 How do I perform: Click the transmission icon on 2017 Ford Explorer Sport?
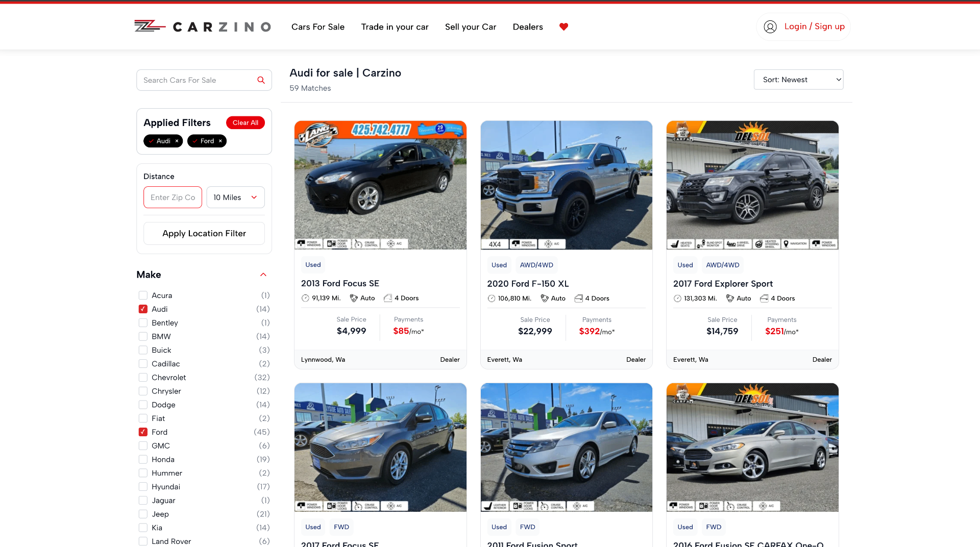(730, 299)
